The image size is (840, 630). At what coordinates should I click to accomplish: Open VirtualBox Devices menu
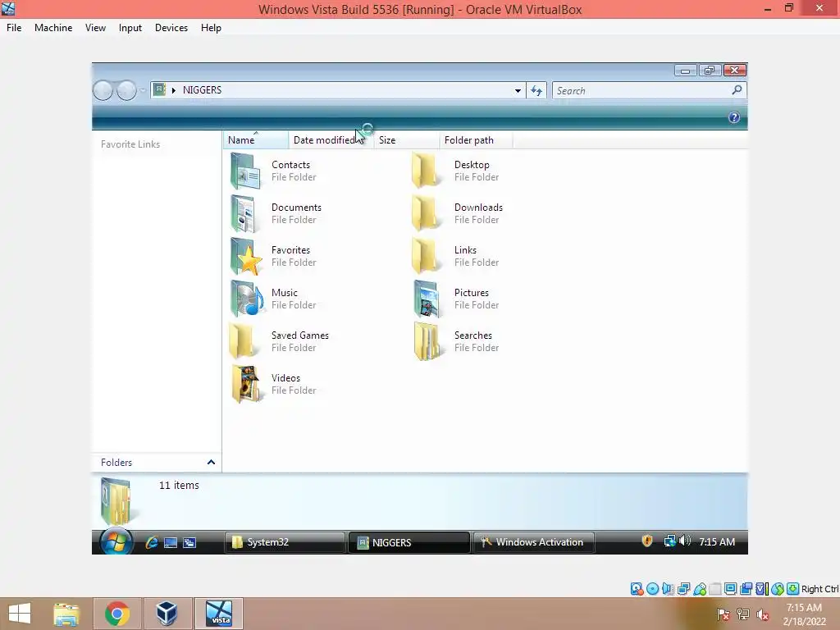(171, 28)
